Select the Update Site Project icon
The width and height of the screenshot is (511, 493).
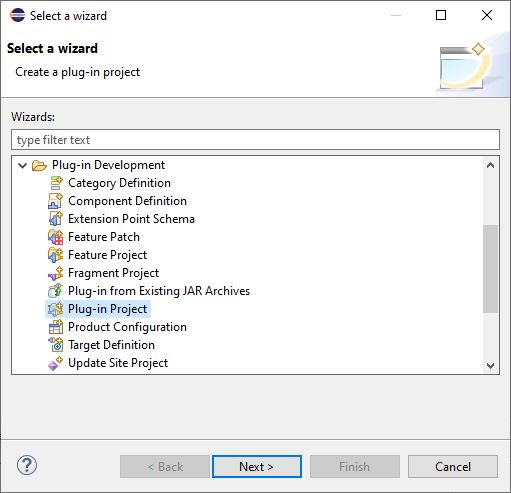tap(56, 363)
